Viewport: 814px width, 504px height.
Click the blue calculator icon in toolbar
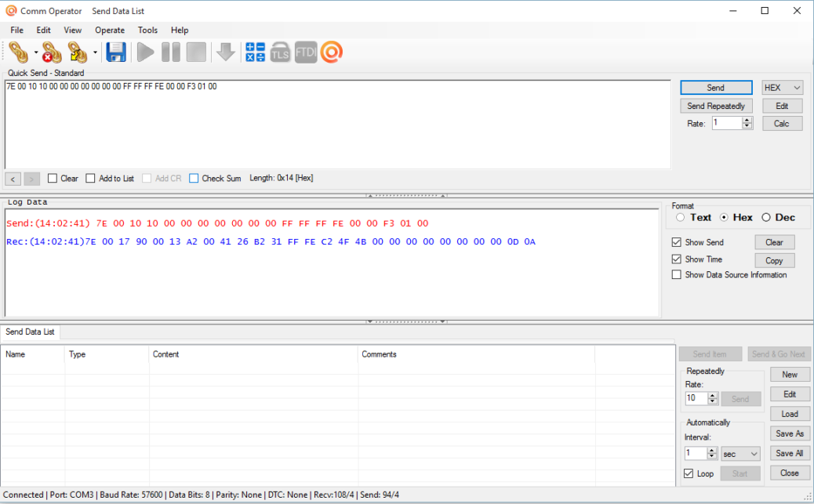[x=255, y=53]
